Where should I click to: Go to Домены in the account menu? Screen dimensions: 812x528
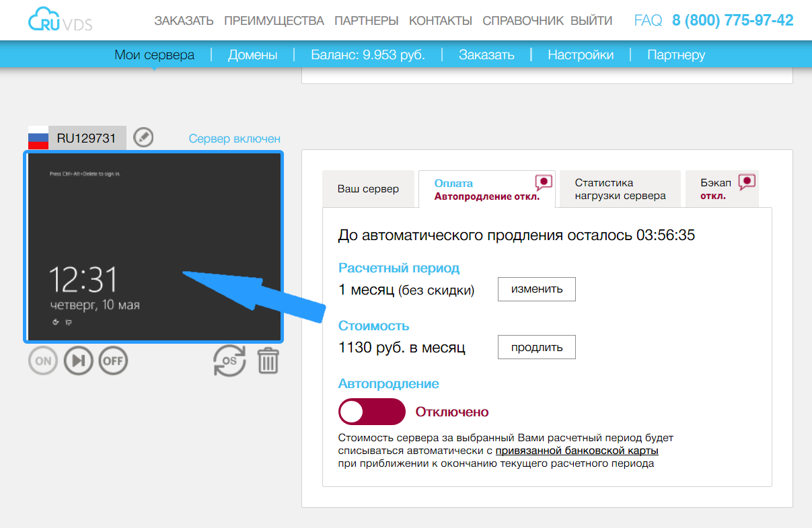pyautogui.click(x=252, y=55)
